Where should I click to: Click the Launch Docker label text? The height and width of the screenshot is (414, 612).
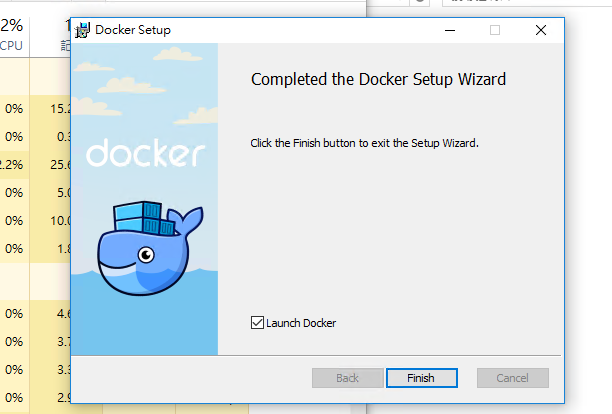[x=301, y=323]
